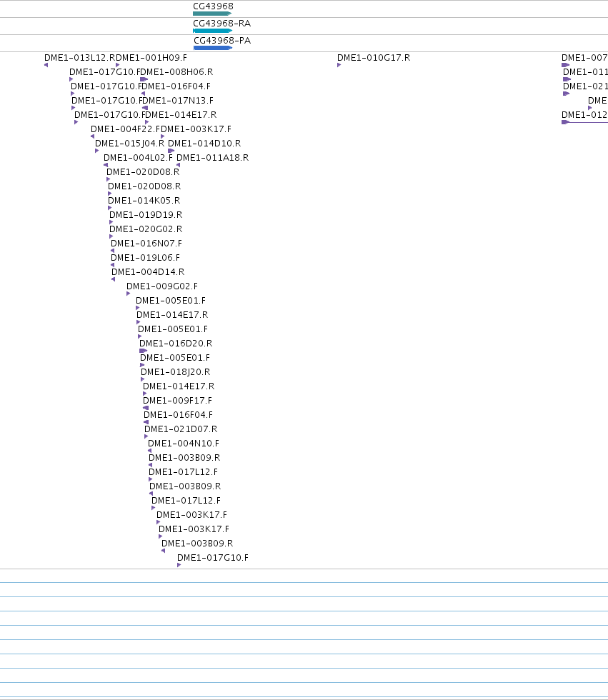608x700 pixels.
Task: Click the DME1-004D14.R feature label
Action: (x=148, y=272)
